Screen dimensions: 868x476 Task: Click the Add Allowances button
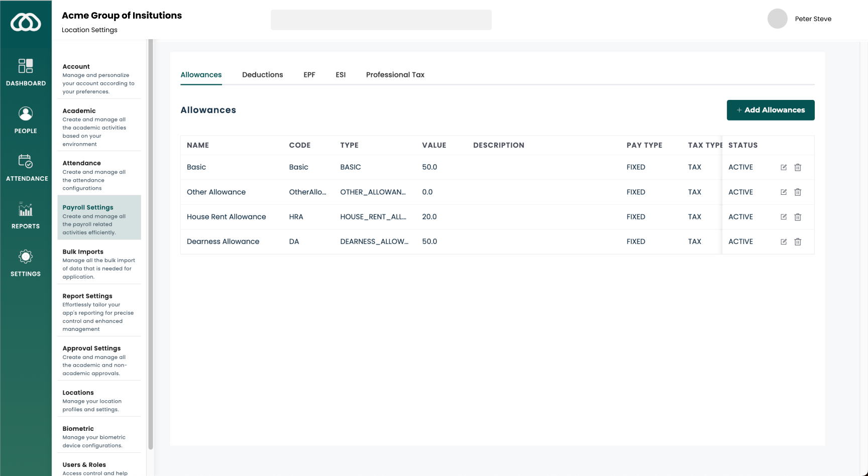click(x=771, y=110)
